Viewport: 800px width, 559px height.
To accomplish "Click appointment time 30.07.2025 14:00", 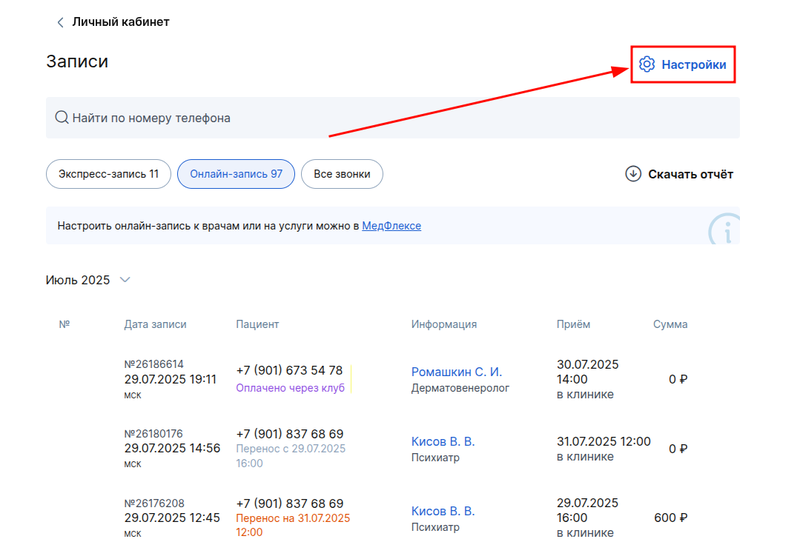I will [x=587, y=372].
